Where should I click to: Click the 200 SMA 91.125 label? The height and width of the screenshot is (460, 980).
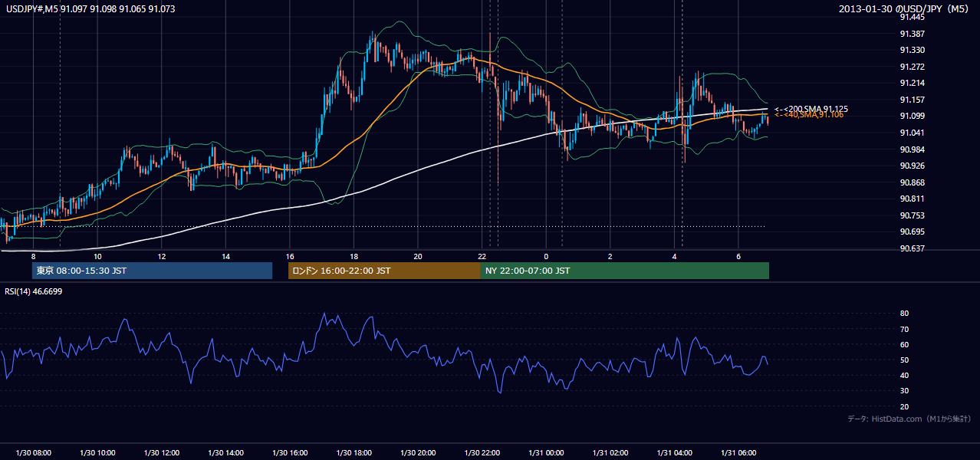coord(811,109)
